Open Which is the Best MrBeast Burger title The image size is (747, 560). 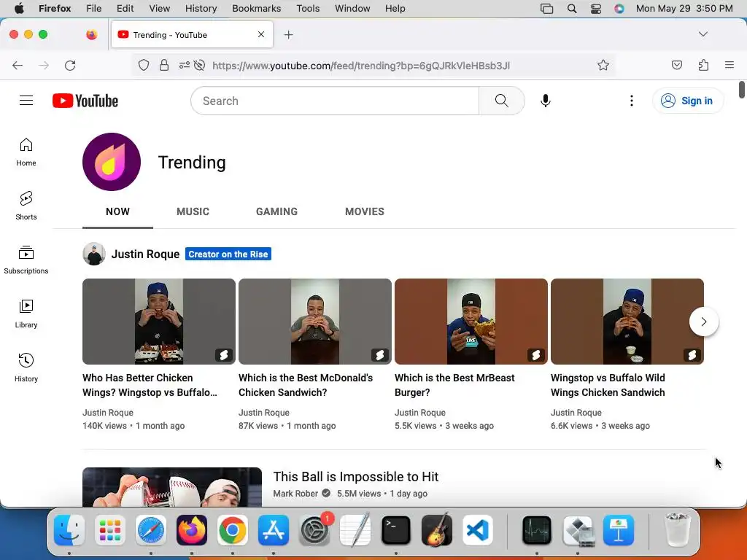[x=454, y=385]
